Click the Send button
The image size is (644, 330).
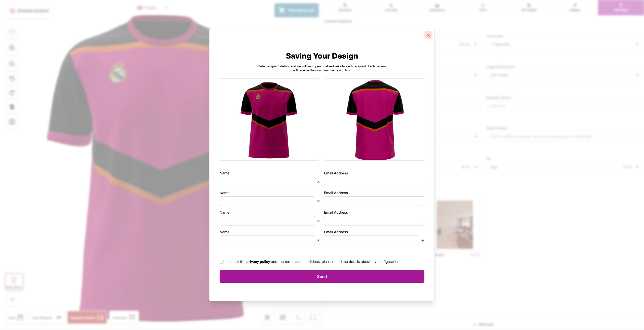pos(322,276)
